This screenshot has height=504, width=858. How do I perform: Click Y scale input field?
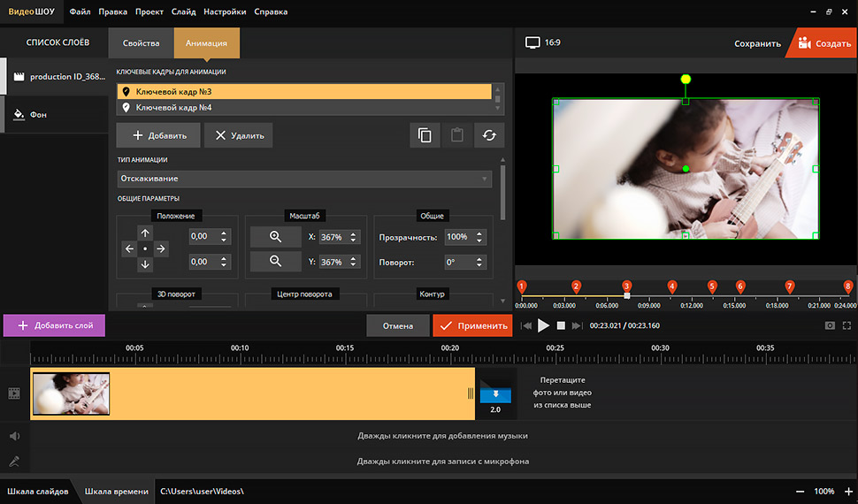[x=333, y=262]
